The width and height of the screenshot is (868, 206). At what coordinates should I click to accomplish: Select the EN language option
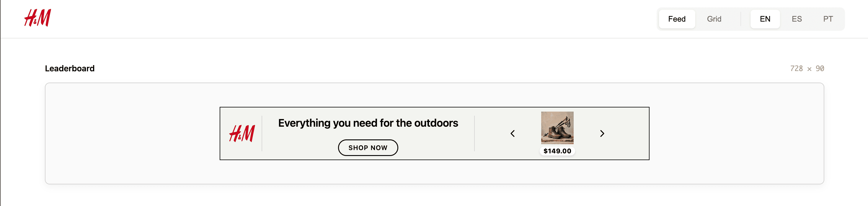(x=765, y=19)
